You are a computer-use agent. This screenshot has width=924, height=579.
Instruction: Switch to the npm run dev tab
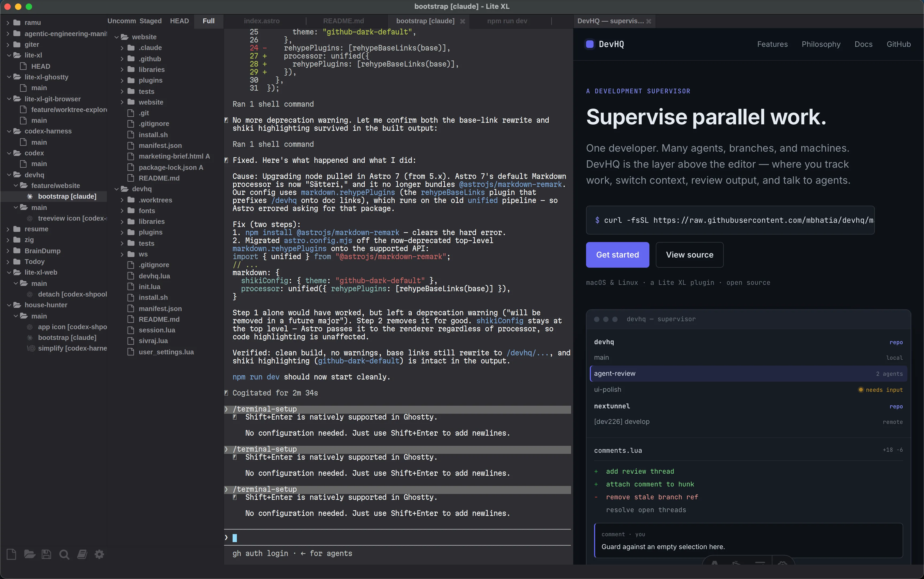(x=507, y=21)
